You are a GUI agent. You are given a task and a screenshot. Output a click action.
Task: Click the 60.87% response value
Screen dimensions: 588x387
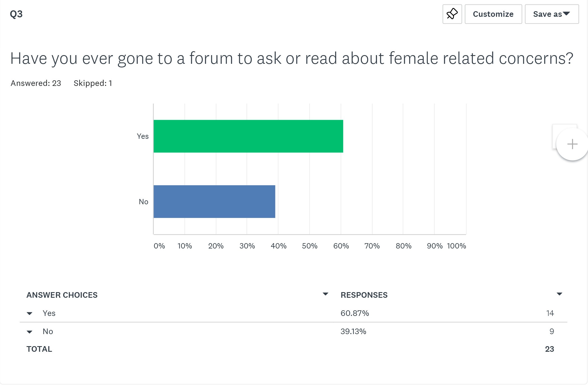[x=355, y=313]
